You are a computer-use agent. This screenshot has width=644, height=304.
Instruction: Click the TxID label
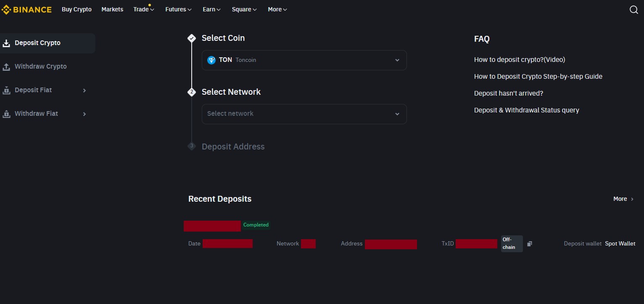tap(448, 243)
